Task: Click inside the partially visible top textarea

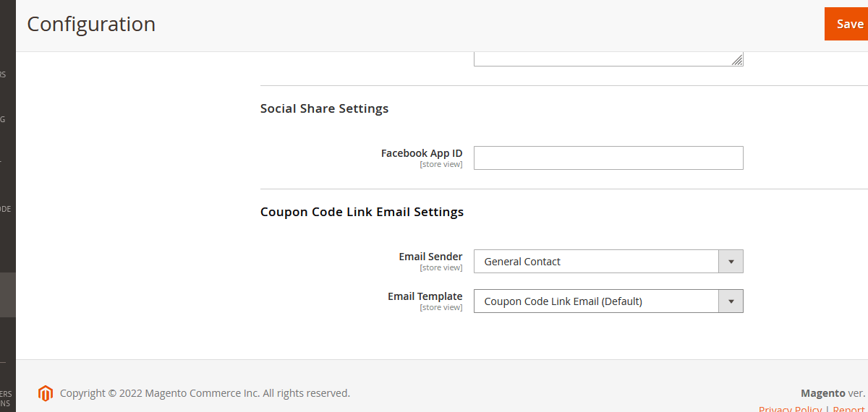Action: click(608, 59)
